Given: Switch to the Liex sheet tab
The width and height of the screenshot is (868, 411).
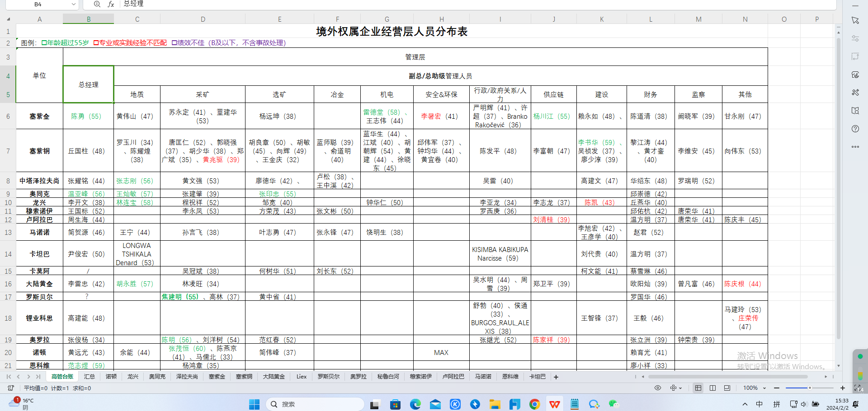Looking at the screenshot, I should point(302,377).
